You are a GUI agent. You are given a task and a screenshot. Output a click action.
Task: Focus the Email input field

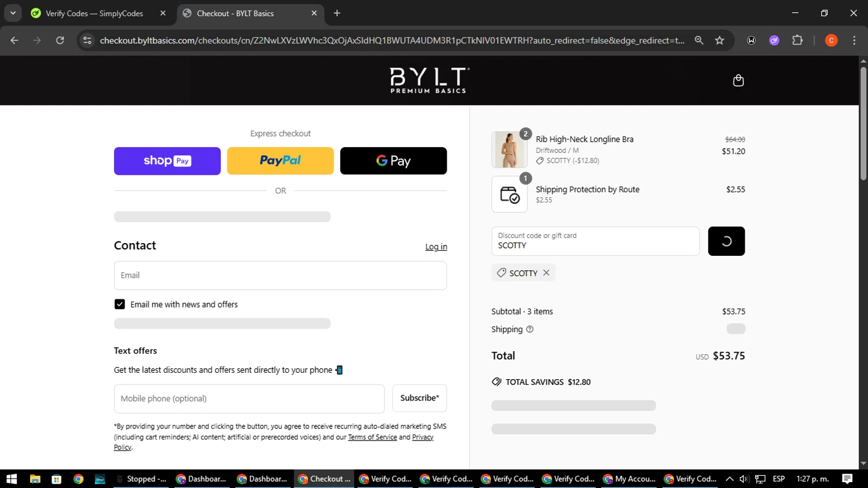(x=280, y=276)
